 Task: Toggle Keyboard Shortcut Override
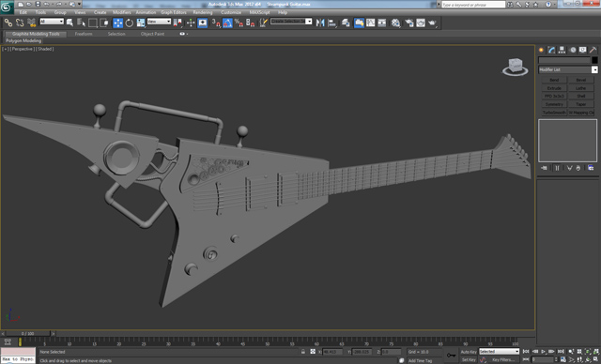[x=203, y=23]
